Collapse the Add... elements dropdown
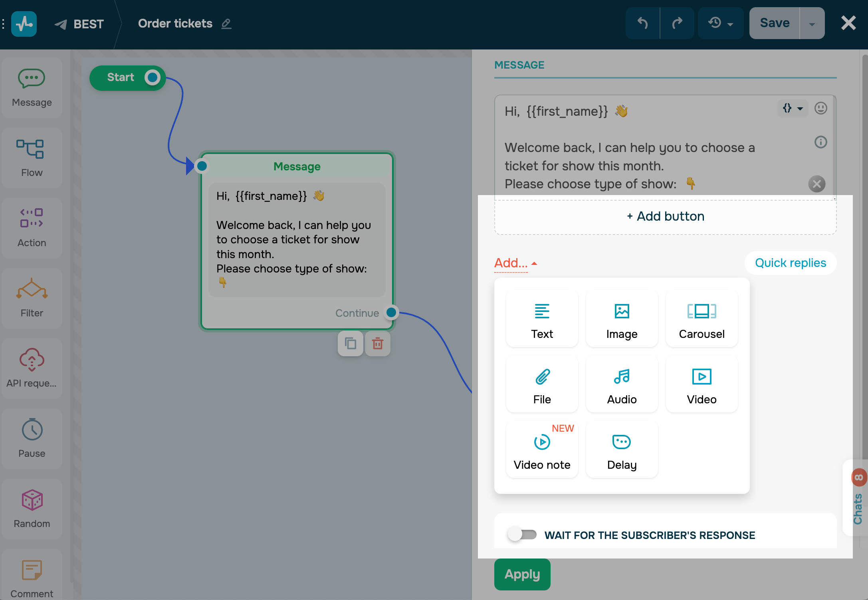Screen dimensions: 868x600 pos(515,263)
